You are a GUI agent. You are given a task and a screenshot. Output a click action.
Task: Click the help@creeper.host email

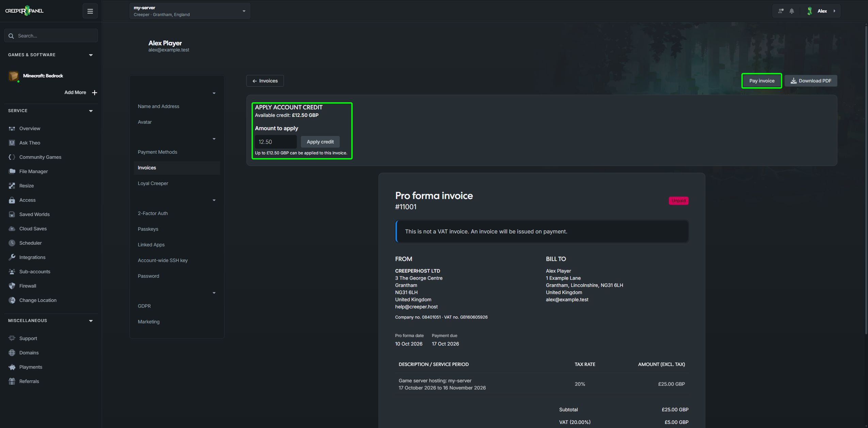tap(416, 307)
